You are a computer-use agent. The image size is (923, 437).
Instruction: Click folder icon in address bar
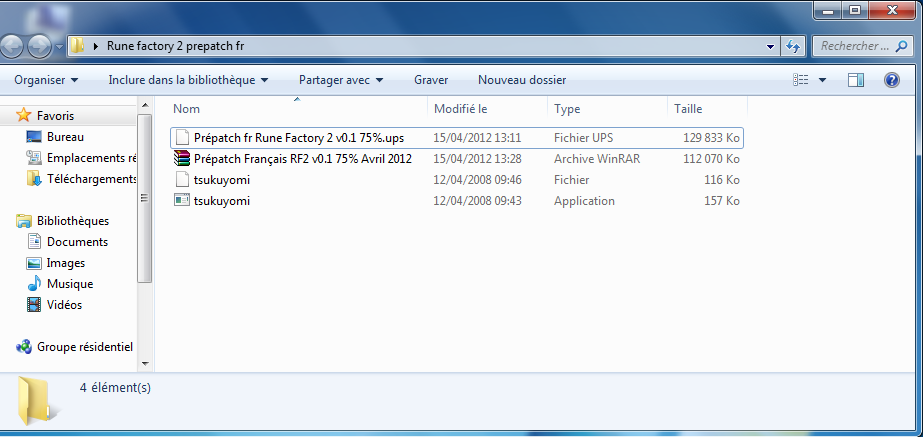click(77, 46)
